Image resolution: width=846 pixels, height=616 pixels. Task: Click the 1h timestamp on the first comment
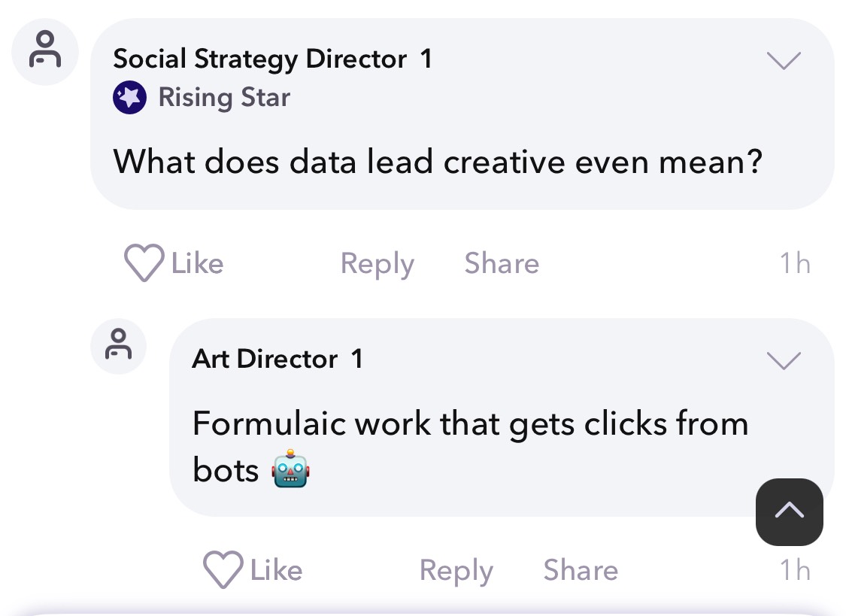pyautogui.click(x=794, y=264)
